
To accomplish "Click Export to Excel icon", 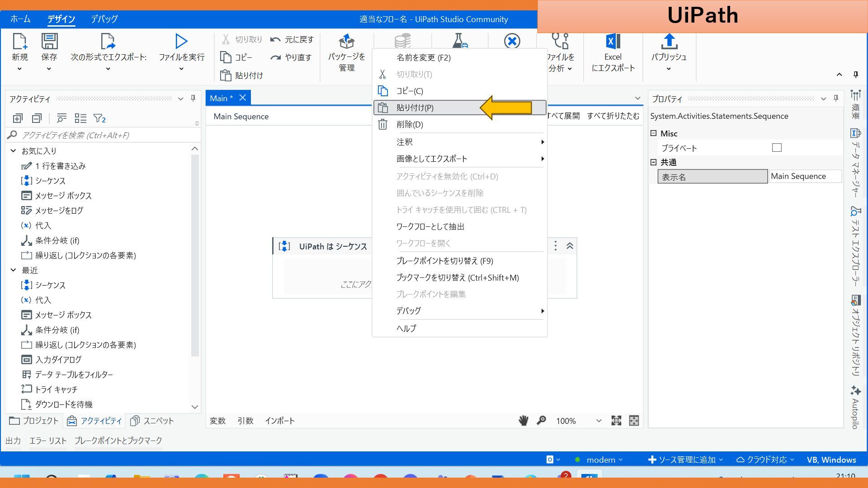I will coord(613,42).
